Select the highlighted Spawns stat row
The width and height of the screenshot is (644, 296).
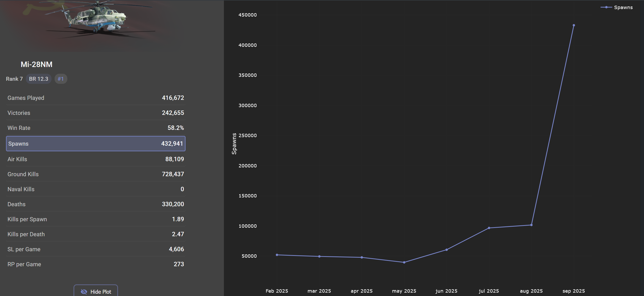96,144
